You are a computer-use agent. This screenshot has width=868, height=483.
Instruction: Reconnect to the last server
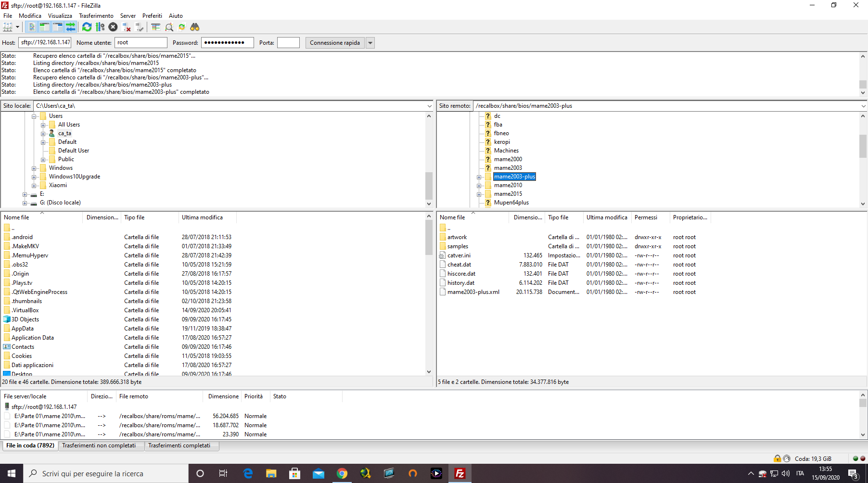139,27
